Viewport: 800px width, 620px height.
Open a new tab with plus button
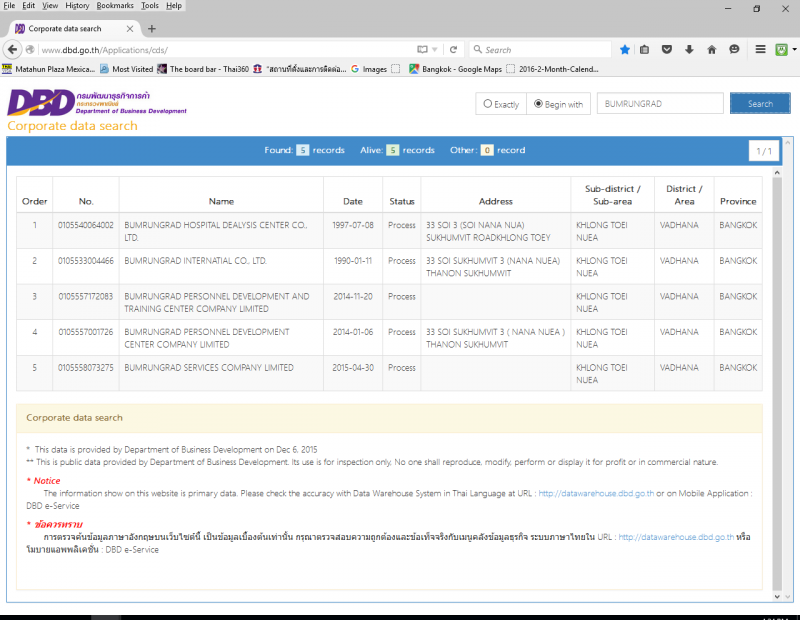152,29
